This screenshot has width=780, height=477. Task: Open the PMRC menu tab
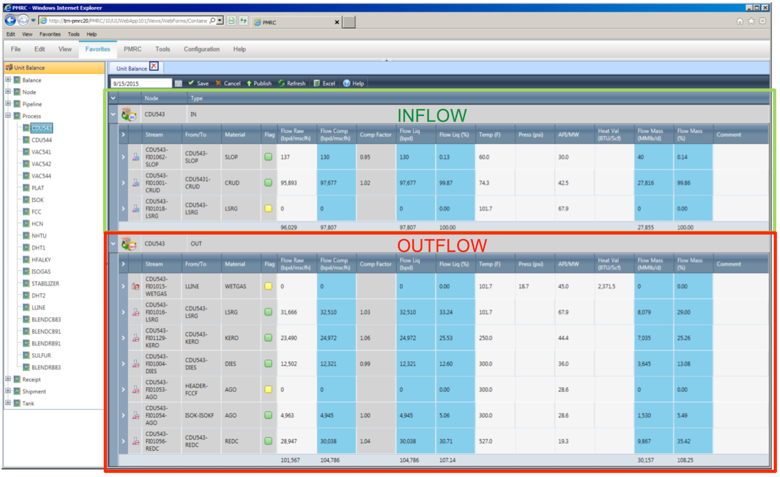coord(132,48)
